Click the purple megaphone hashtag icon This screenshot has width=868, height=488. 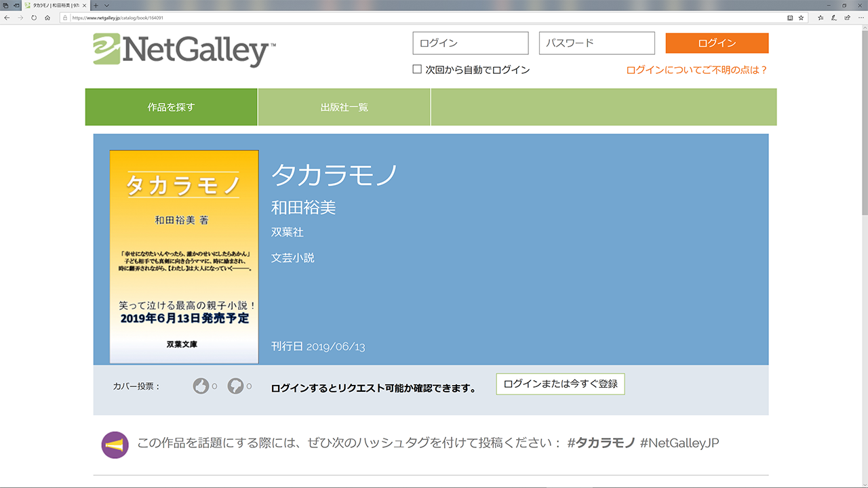click(x=115, y=445)
